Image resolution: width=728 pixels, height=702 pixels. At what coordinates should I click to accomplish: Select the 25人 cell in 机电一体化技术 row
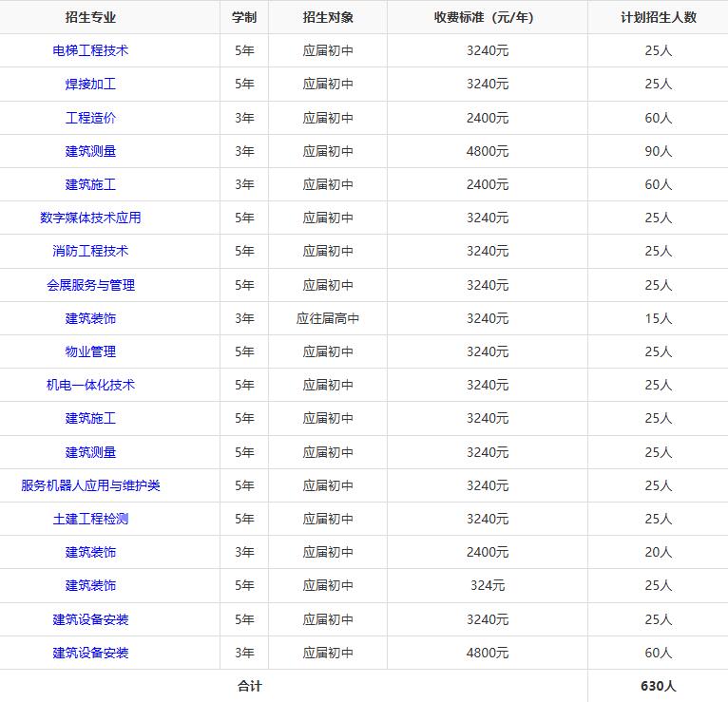659,385
